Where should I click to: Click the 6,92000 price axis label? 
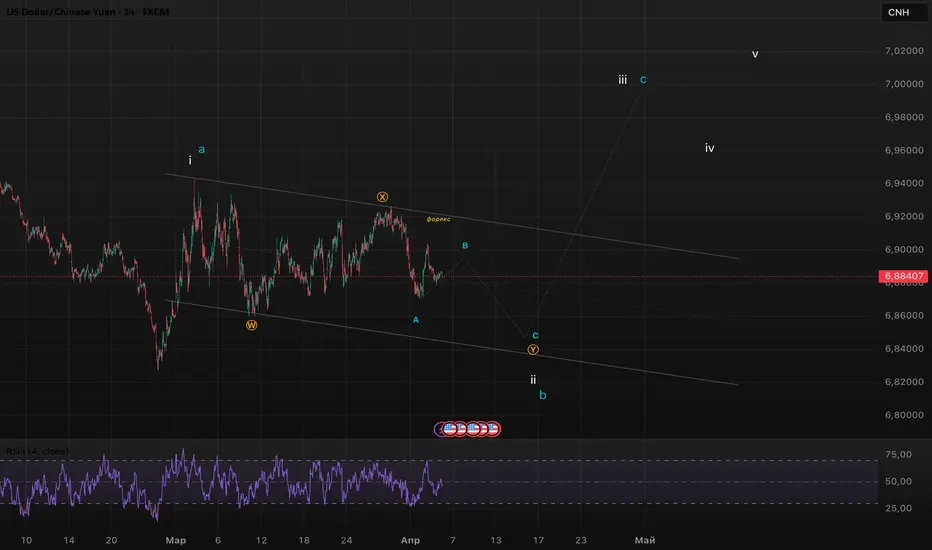[x=904, y=216]
